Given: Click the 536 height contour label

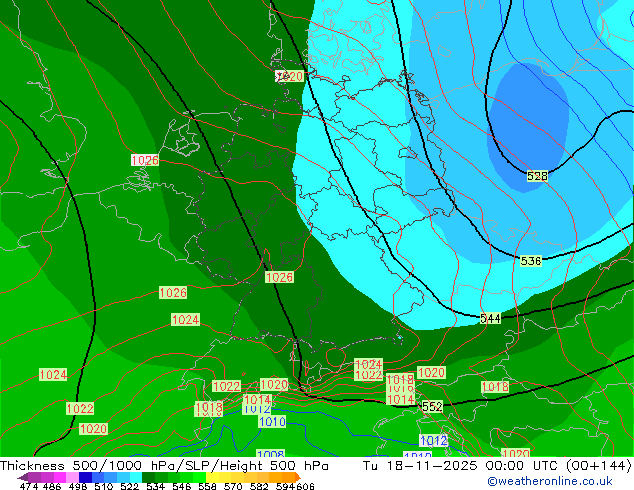Looking at the screenshot, I should 531,261.
